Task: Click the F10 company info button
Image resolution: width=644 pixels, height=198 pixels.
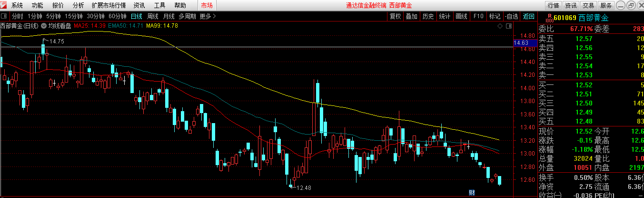Action: tap(478, 16)
